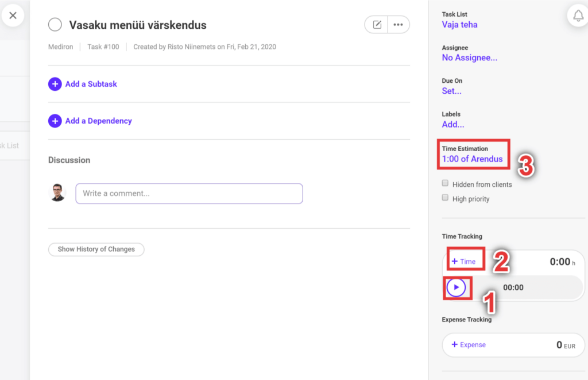Click the Write a comment field
588x380 pixels.
tap(189, 193)
